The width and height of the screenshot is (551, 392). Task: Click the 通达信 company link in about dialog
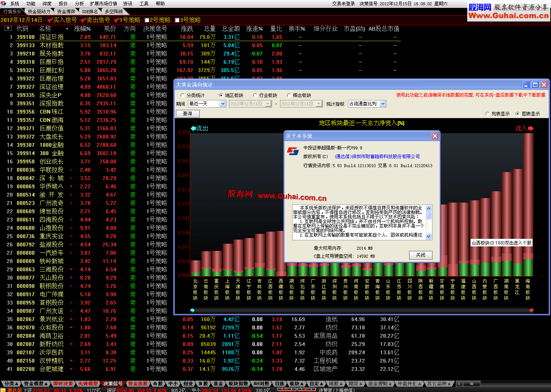click(x=377, y=157)
